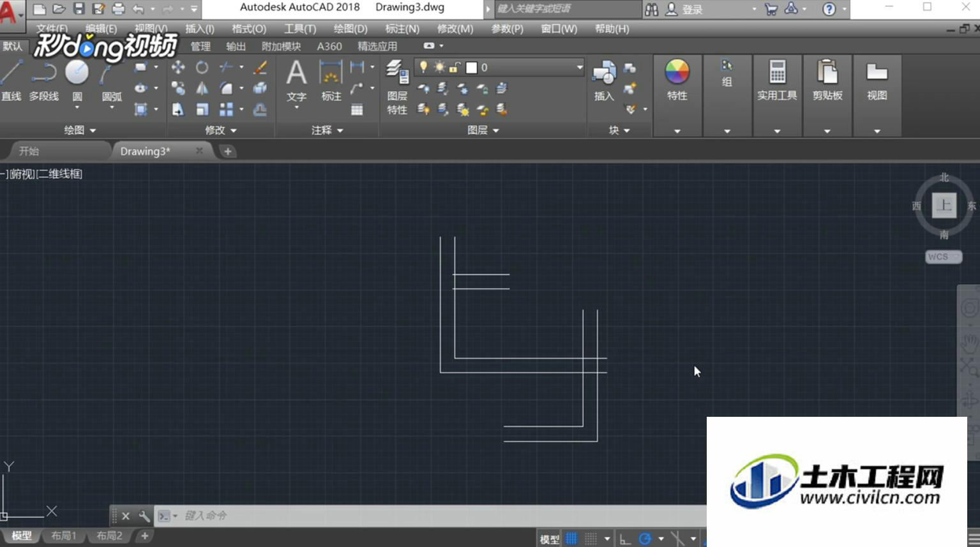Image resolution: width=980 pixels, height=547 pixels.
Task: Click the add layout plus button
Action: coord(145,536)
